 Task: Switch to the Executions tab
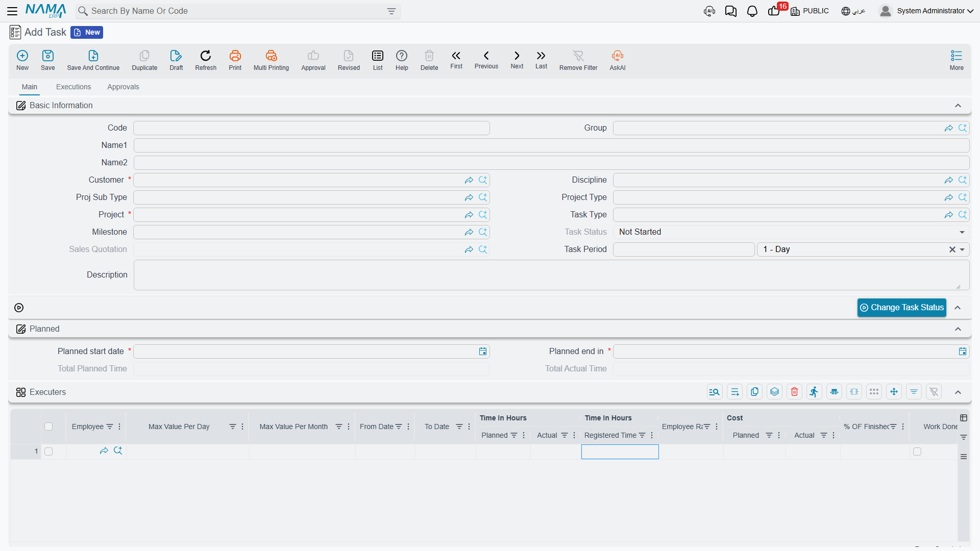(73, 87)
